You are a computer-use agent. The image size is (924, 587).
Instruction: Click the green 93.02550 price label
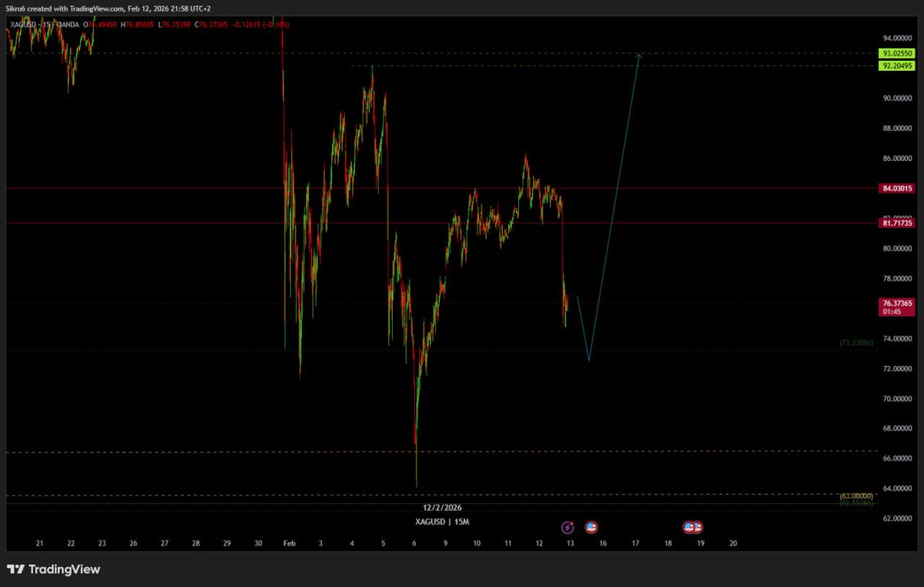pos(896,54)
